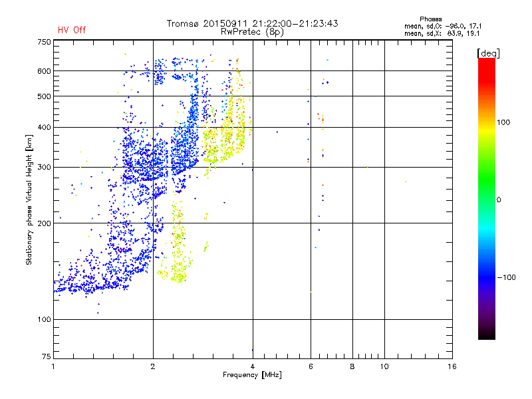The width and height of the screenshot is (532, 399).
Task: Click the x-axis label 2
Action: click(x=153, y=366)
